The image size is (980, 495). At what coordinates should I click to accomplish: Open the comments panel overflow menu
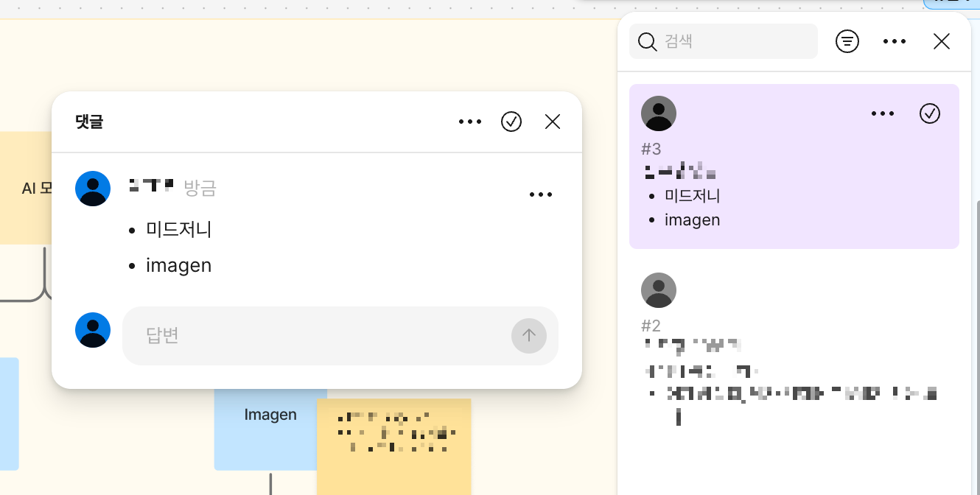point(894,41)
